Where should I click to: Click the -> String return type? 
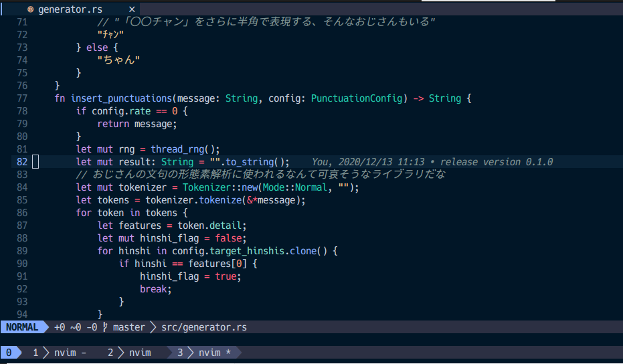pyautogui.click(x=437, y=98)
